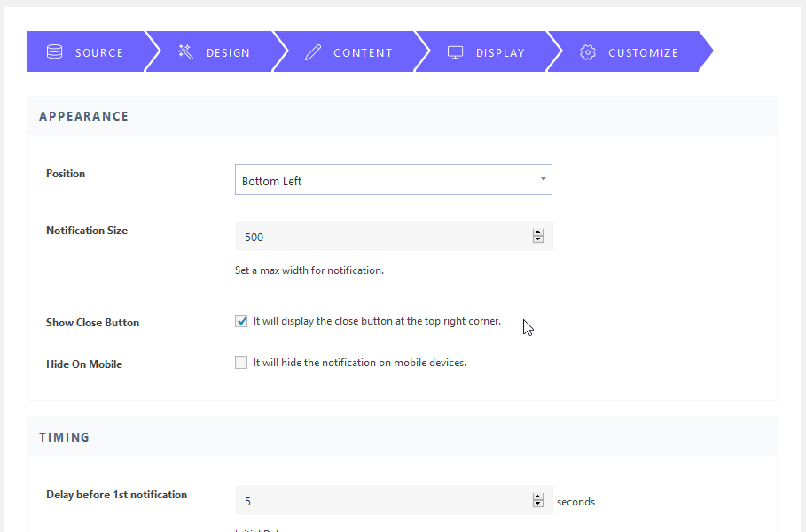Open the Position dropdown
Viewport: 806px width, 532px height.
click(393, 179)
